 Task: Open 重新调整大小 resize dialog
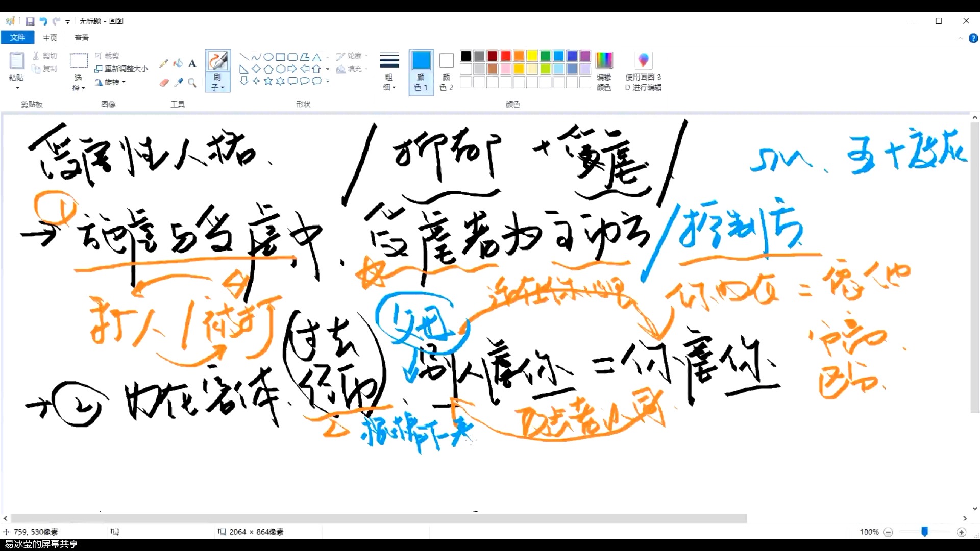121,69
